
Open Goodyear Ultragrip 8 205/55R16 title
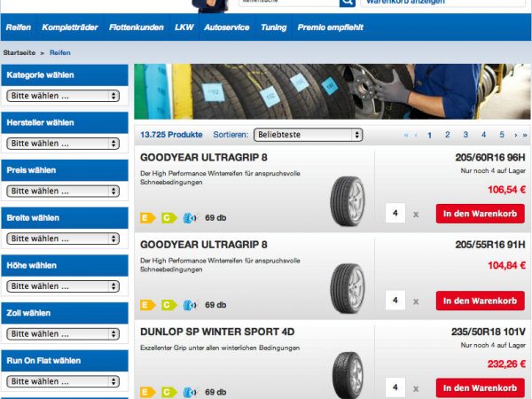(x=204, y=245)
